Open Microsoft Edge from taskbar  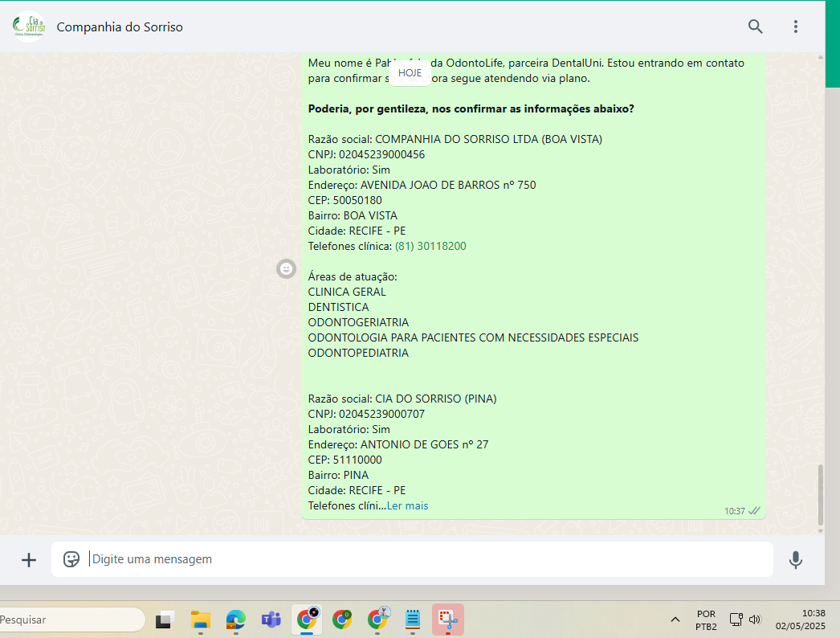tap(236, 620)
